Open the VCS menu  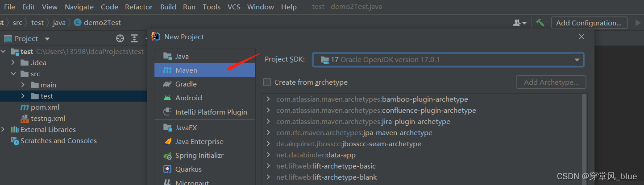click(234, 7)
